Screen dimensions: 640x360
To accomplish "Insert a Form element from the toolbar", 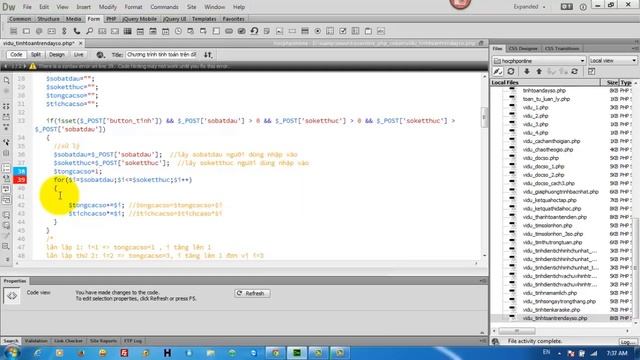I will pos(13,31).
